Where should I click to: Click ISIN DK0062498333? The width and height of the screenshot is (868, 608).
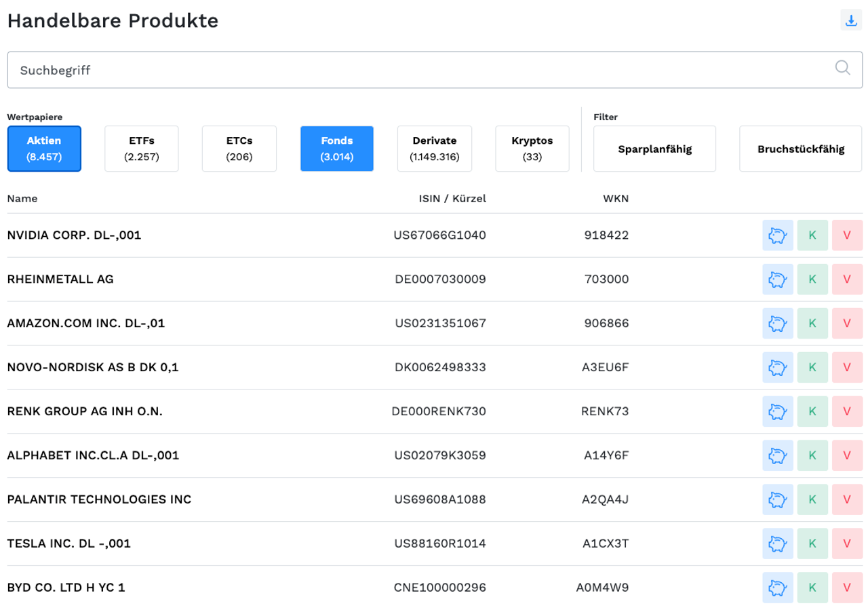[x=441, y=367]
